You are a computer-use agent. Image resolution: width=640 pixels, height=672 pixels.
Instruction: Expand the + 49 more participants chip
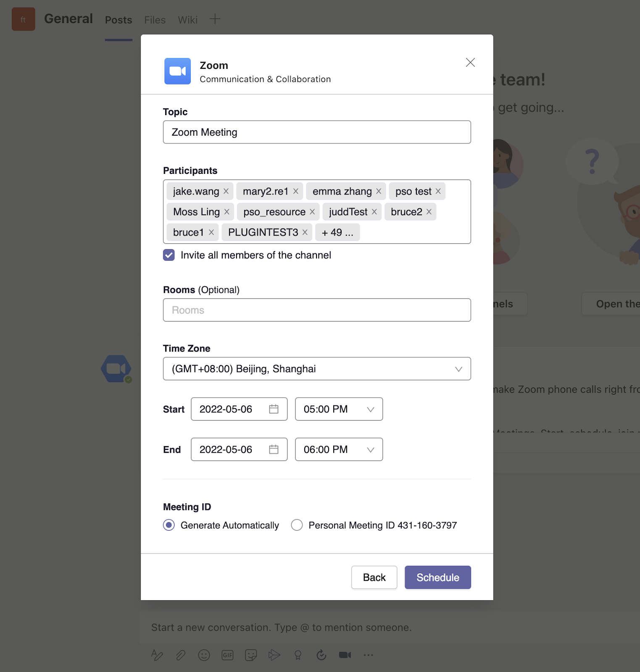(337, 232)
